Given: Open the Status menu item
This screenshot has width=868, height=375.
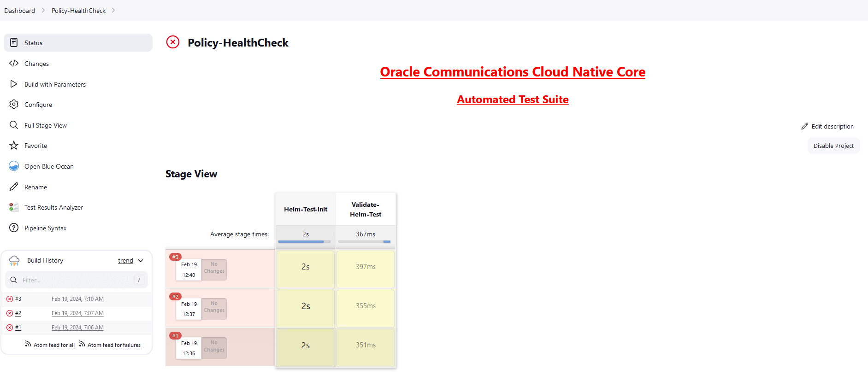Looking at the screenshot, I should click(78, 42).
